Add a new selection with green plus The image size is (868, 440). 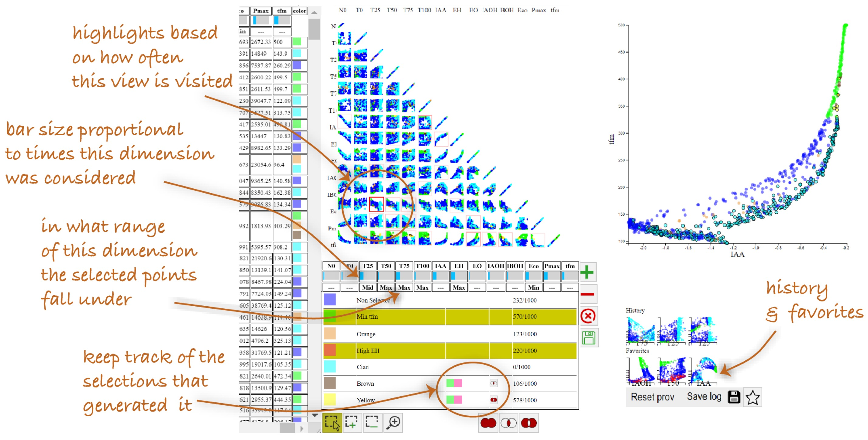(x=587, y=272)
